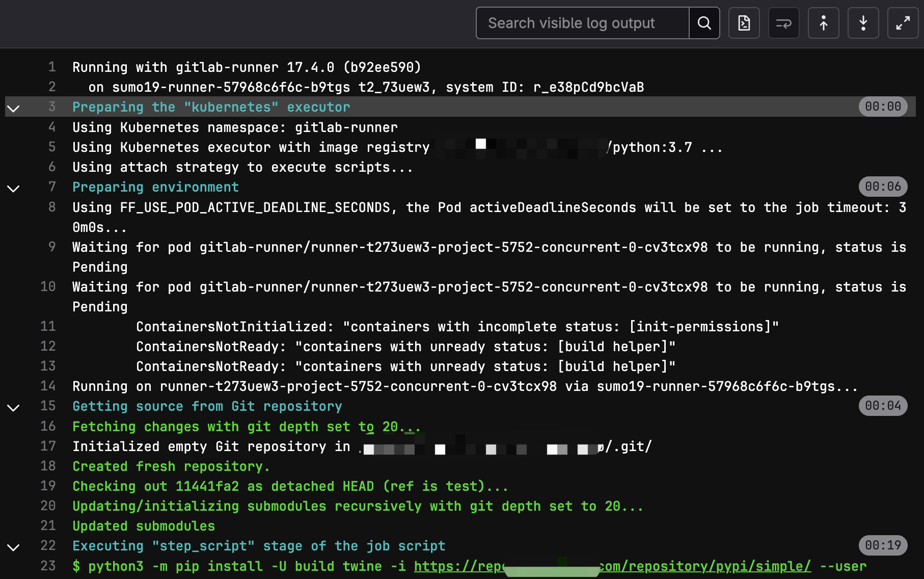Click the 00:06 duration badge
The height and width of the screenshot is (579, 924).
pos(883,187)
